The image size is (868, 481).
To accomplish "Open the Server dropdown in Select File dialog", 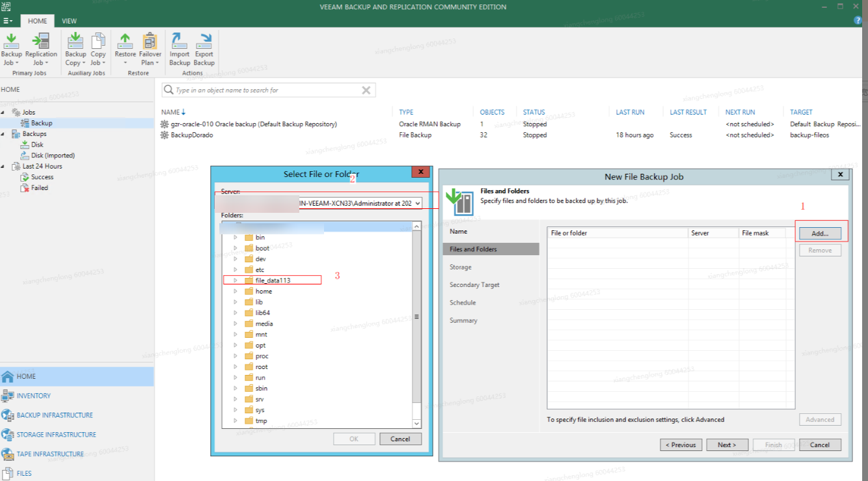I will 417,203.
